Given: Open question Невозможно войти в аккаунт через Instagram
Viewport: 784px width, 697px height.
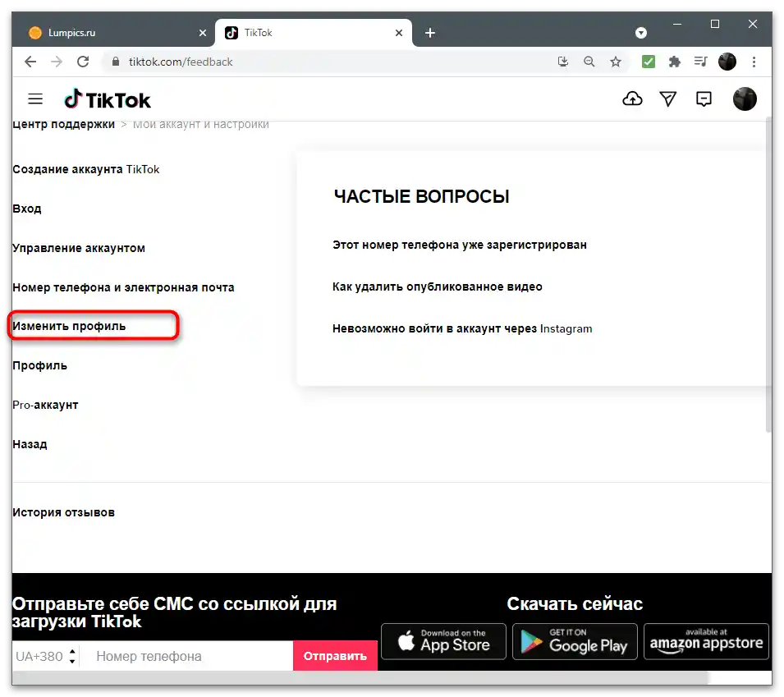Looking at the screenshot, I should [x=462, y=328].
